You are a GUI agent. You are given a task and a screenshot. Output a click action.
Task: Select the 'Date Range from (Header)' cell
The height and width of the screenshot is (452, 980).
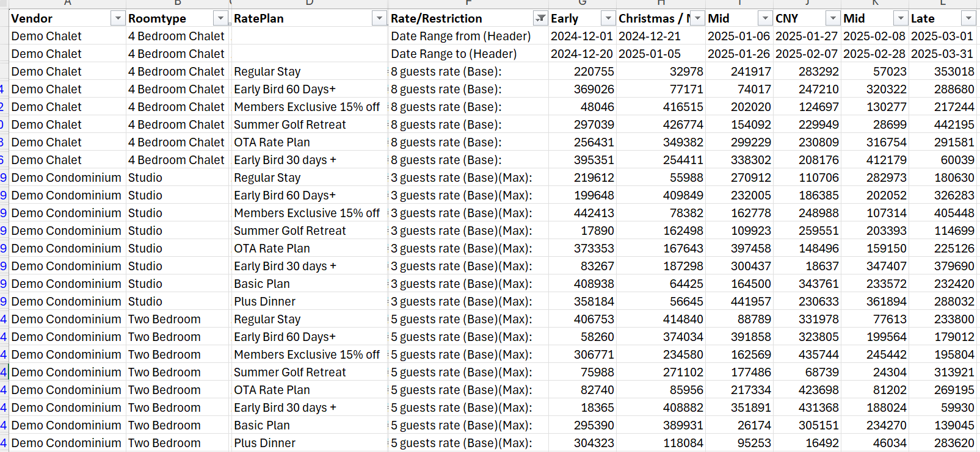tap(460, 37)
